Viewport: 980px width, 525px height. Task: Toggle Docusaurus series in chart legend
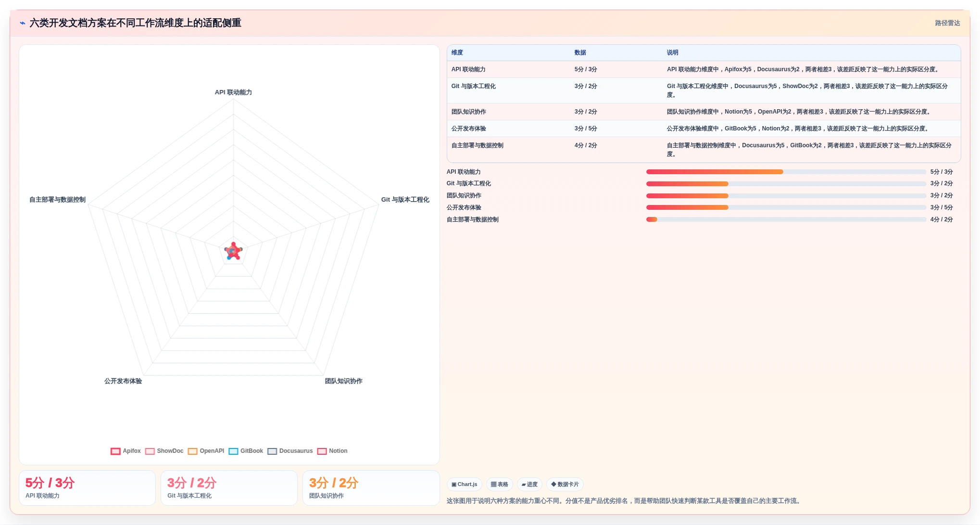(290, 451)
